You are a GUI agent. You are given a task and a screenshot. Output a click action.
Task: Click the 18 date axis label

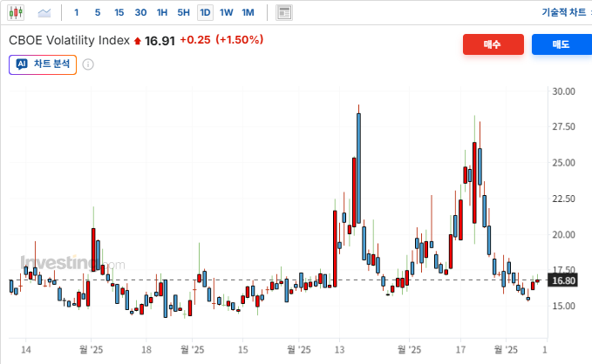tap(146, 350)
